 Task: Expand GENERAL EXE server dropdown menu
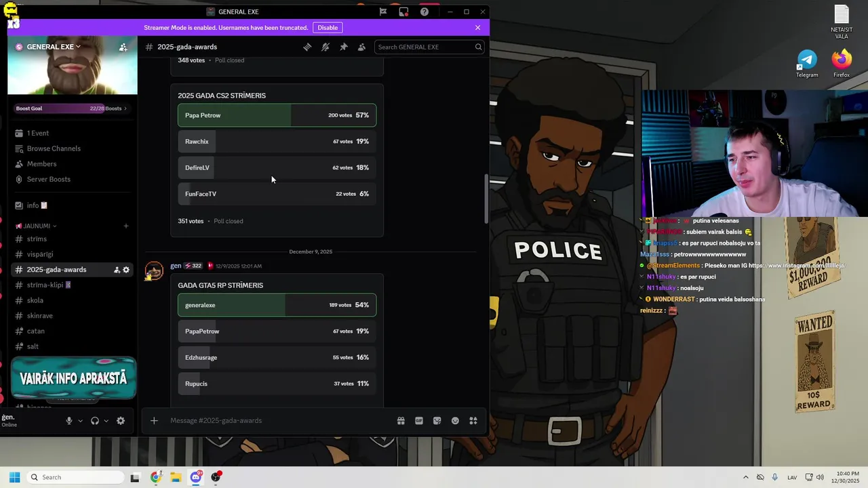53,47
